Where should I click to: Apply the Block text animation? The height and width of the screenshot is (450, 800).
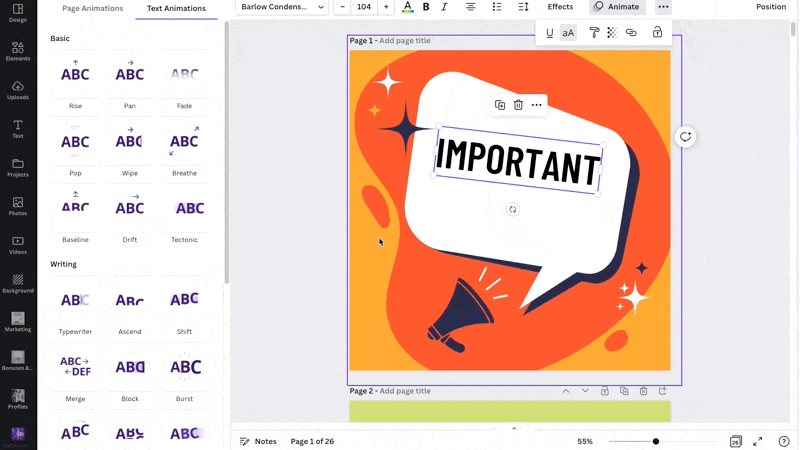pyautogui.click(x=130, y=373)
